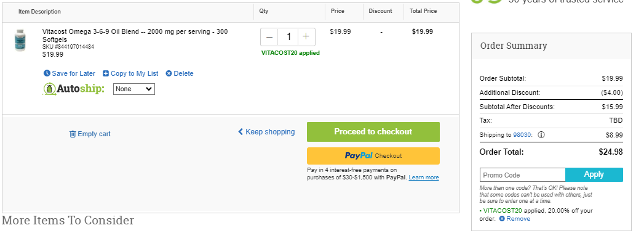Open the Vitacost Omega 3-6-9 product title
The width and height of the screenshot is (644, 233).
(135, 35)
